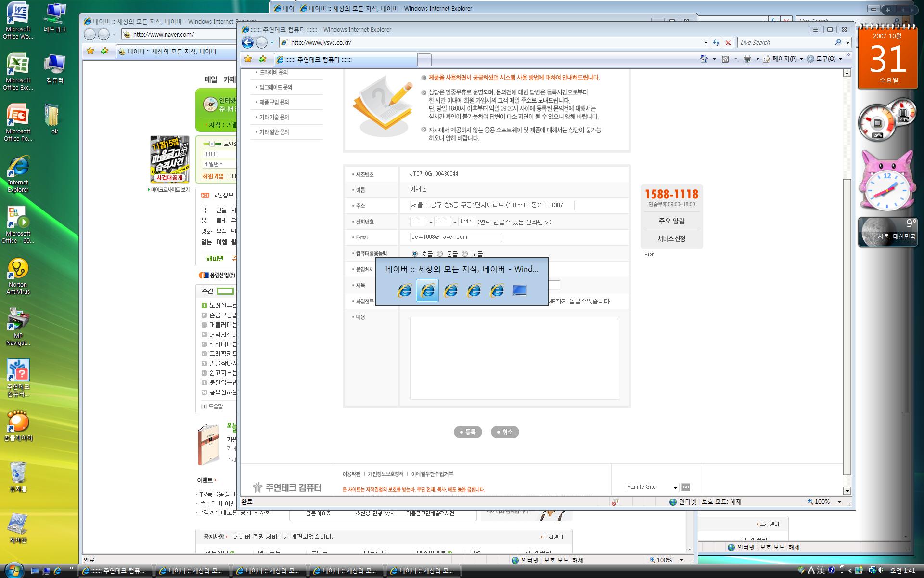Image resolution: width=924 pixels, height=578 pixels.
Task: Expand the Home button dropdown arrow
Action: click(x=714, y=59)
